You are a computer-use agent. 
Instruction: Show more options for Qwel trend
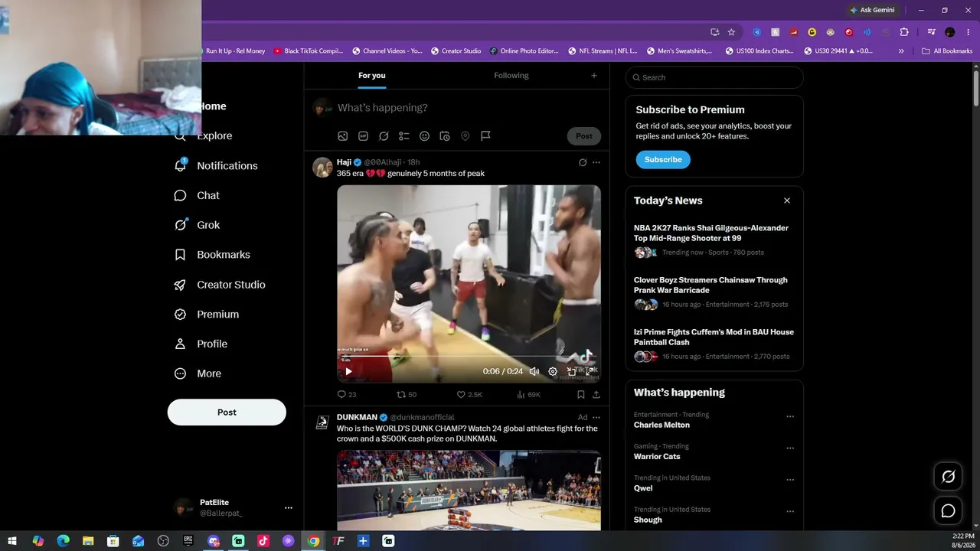pyautogui.click(x=790, y=480)
